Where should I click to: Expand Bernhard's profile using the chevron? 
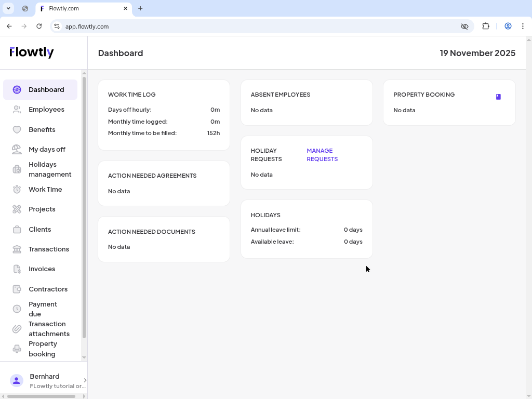tap(85, 380)
